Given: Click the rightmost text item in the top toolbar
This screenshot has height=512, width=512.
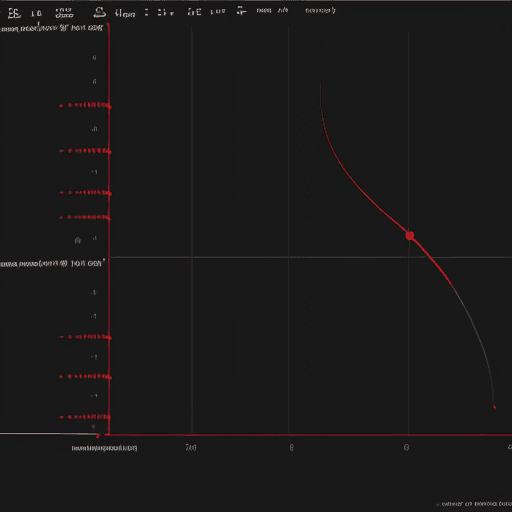Looking at the screenshot, I should 320,11.
